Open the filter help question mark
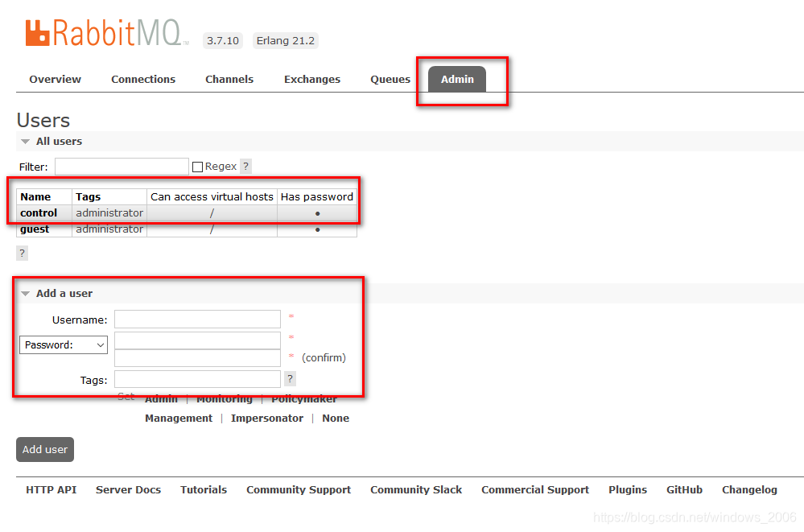The width and height of the screenshot is (804, 532). pos(245,167)
